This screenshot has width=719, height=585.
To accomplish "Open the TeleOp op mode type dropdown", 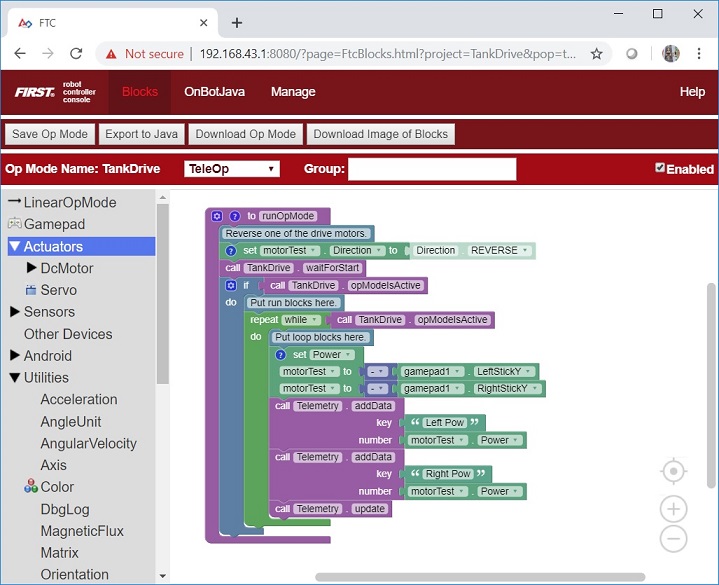I will tap(232, 169).
